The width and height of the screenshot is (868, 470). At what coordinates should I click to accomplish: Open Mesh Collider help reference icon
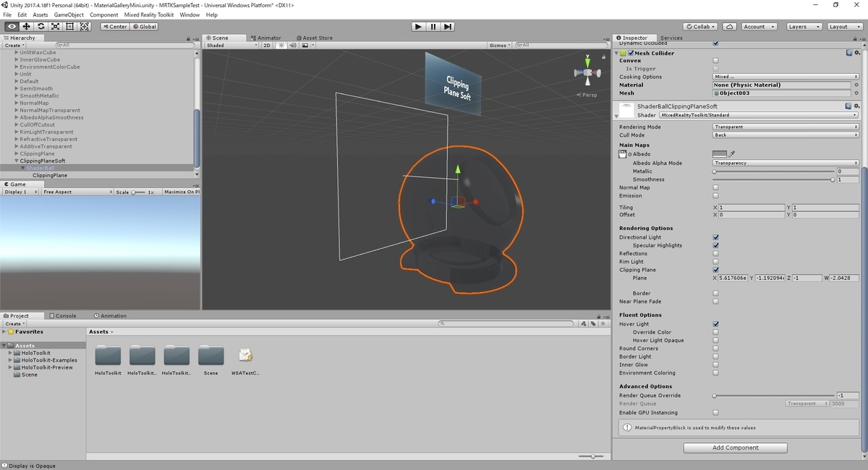[x=850, y=53]
